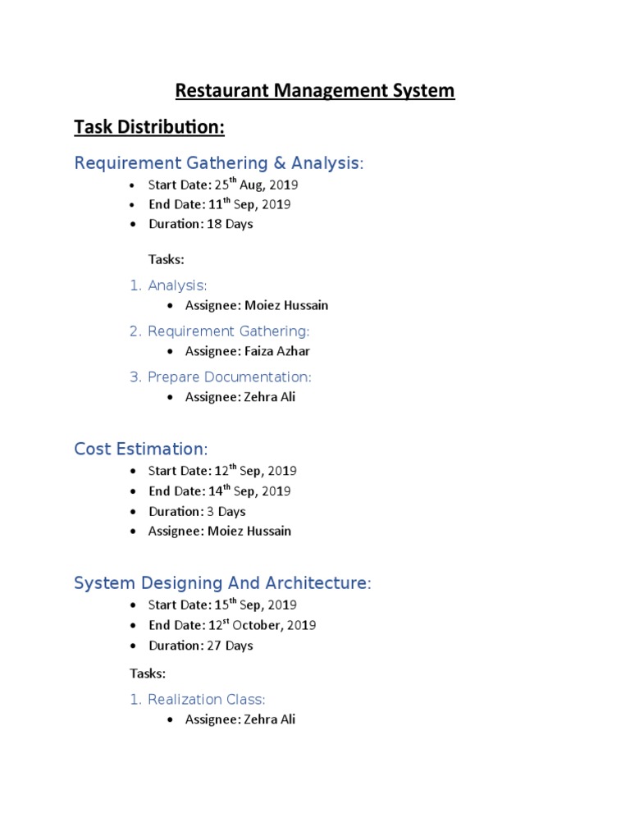Click the 'Tasks:' label above Realization Class
The width and height of the screenshot is (630, 840).
[x=148, y=673]
